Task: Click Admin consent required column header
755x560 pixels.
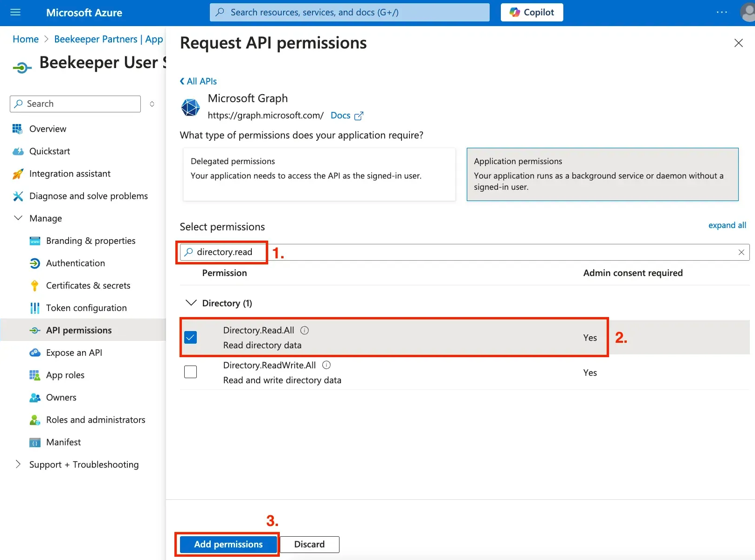Action: click(633, 273)
